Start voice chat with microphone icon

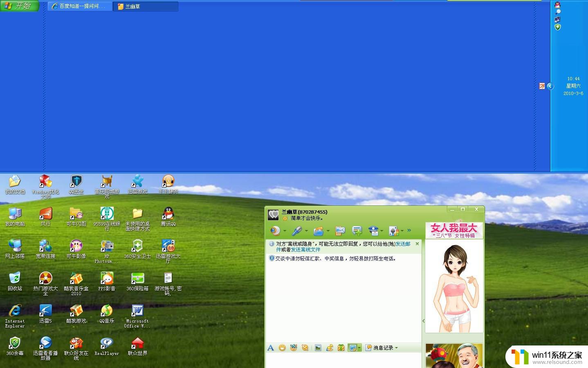(297, 231)
